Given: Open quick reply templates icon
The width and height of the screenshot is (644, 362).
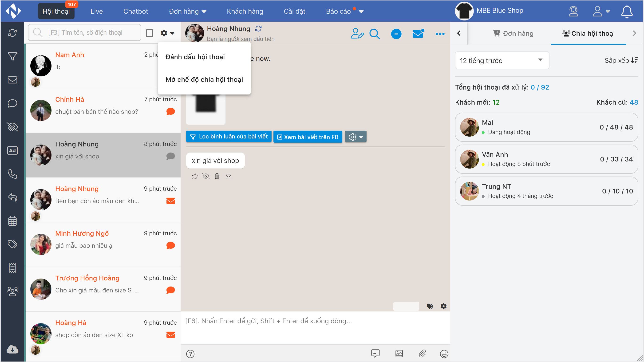Looking at the screenshot, I should point(375,353).
